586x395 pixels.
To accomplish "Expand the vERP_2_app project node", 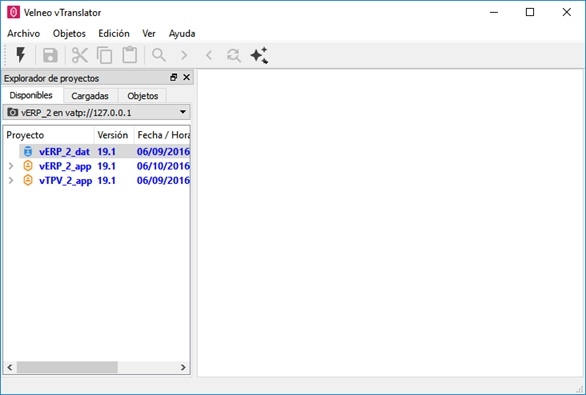I will (x=11, y=166).
